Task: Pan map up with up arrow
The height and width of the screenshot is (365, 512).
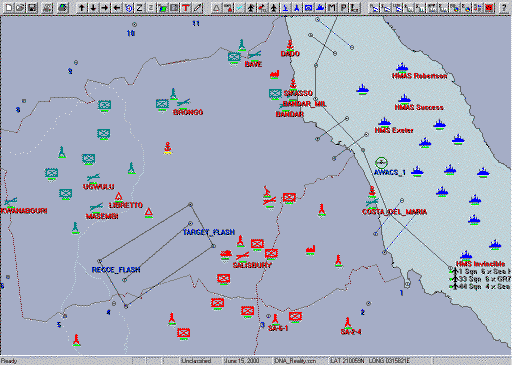Action: pos(82,7)
